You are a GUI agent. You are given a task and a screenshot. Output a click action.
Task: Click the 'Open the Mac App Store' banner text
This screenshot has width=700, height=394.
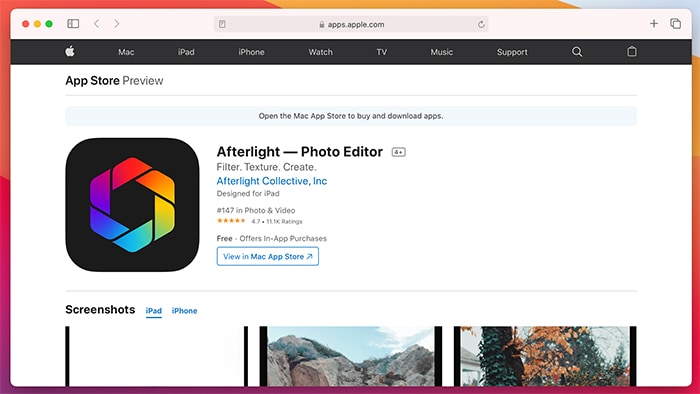coord(351,116)
